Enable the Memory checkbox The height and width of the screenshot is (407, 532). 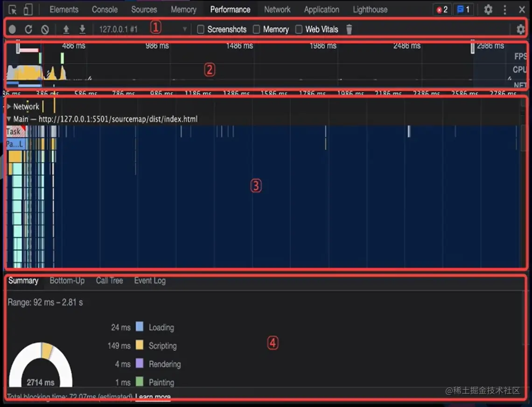coord(256,29)
